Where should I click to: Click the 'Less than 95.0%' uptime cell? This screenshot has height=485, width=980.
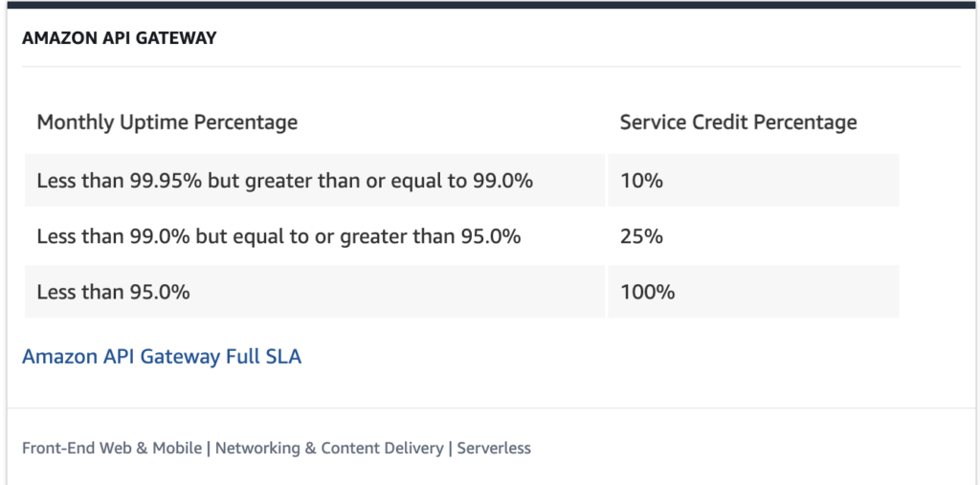[x=113, y=292]
